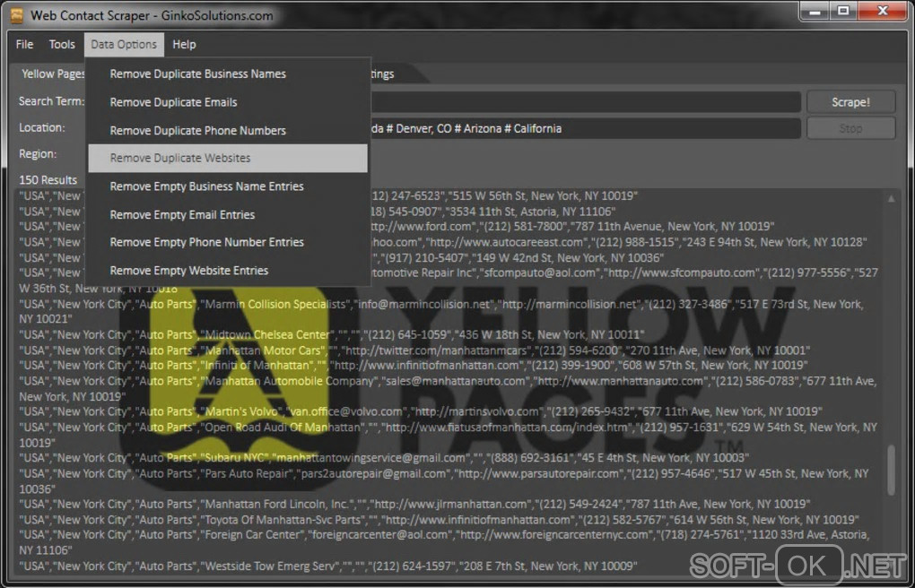This screenshot has width=915, height=588.
Task: Click the sfcompauto@aol.com email text
Action: [x=541, y=273]
